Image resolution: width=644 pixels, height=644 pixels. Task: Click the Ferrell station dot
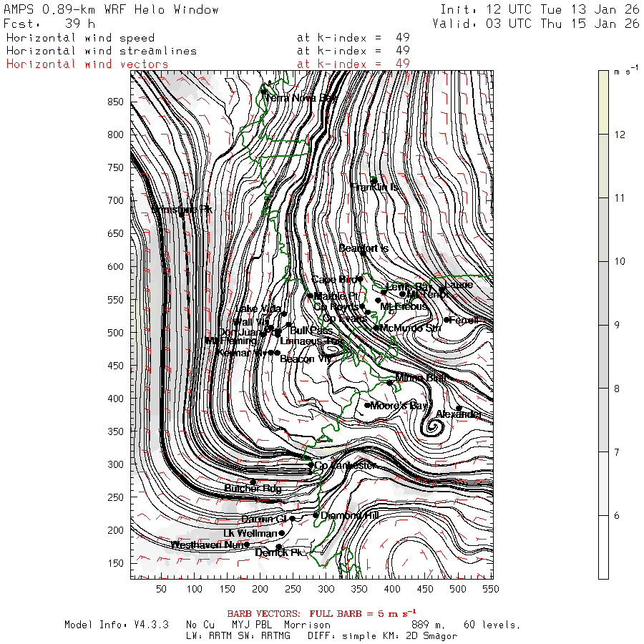click(447, 320)
